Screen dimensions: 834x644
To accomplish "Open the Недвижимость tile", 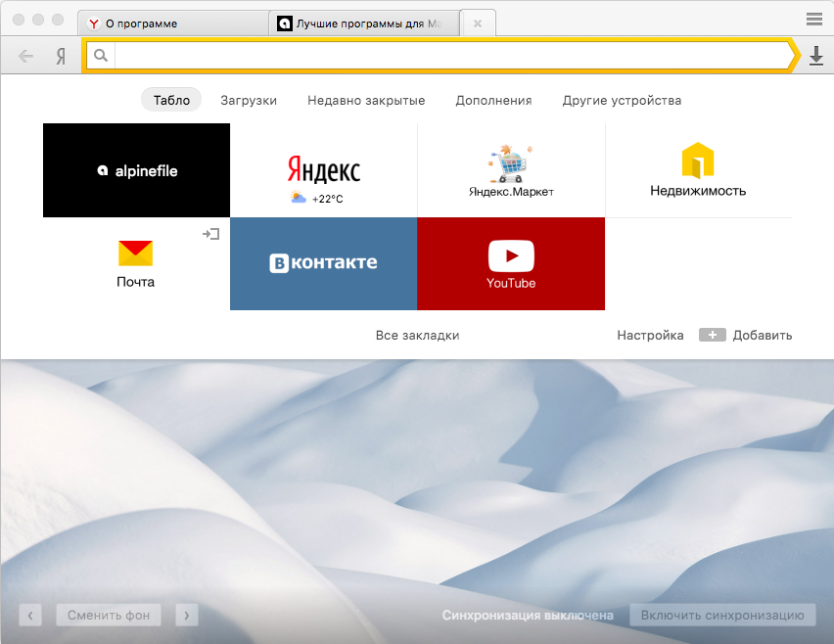I will [x=698, y=170].
